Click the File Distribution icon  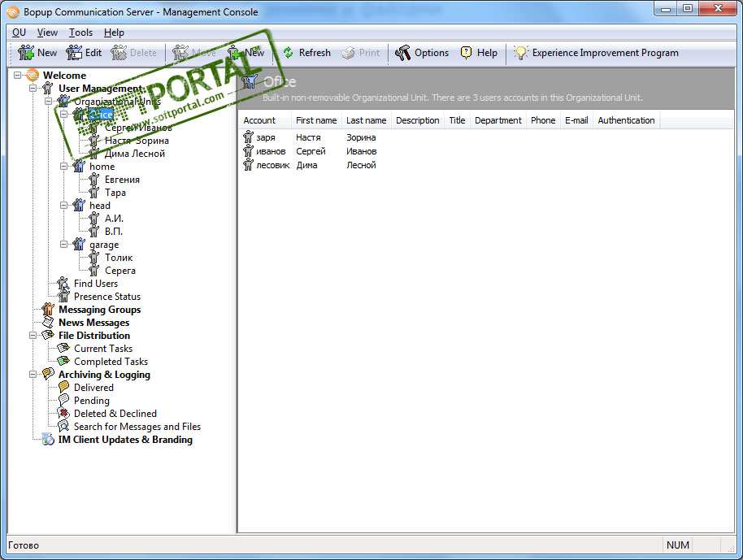pos(48,336)
